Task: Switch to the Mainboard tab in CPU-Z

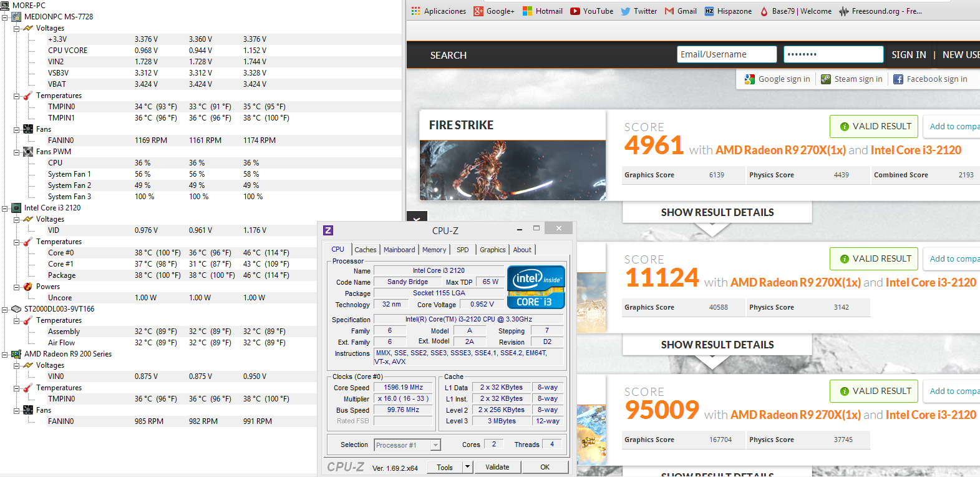Action: coord(399,250)
